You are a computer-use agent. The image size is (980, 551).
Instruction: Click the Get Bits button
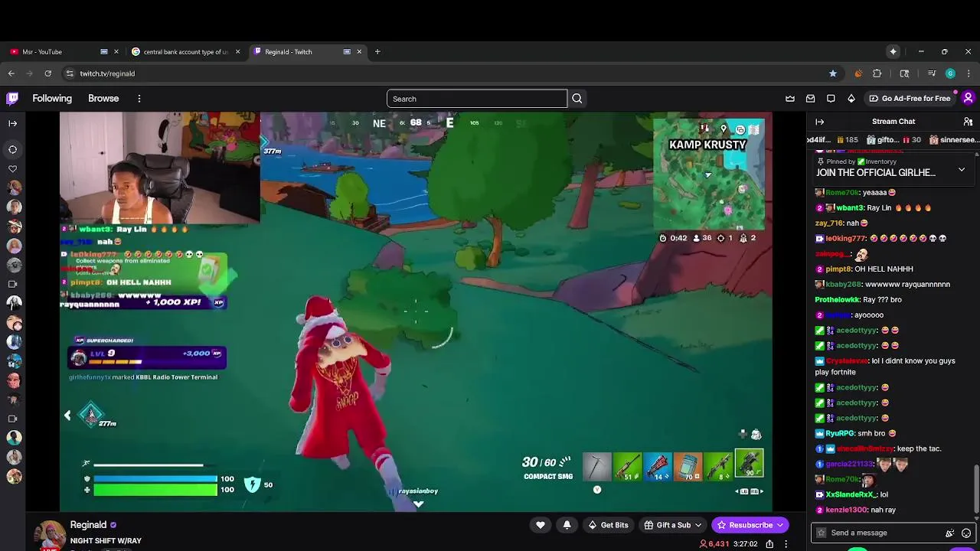coord(608,525)
